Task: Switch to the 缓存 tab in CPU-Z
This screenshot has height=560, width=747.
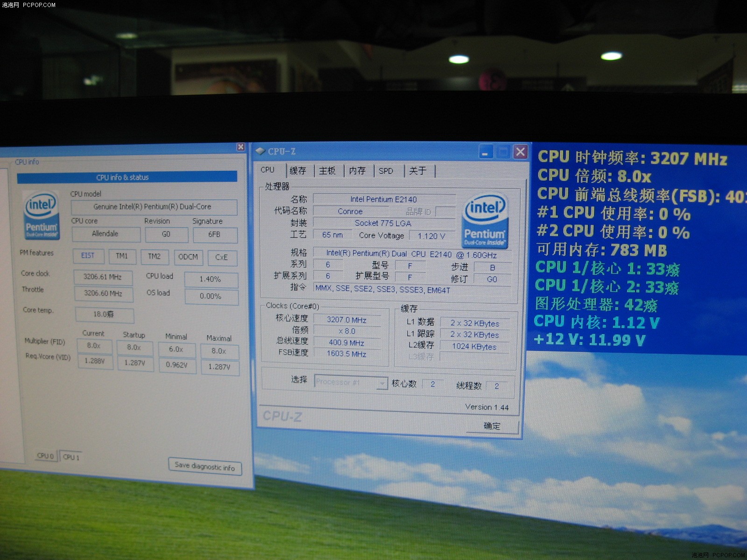Action: click(x=298, y=171)
